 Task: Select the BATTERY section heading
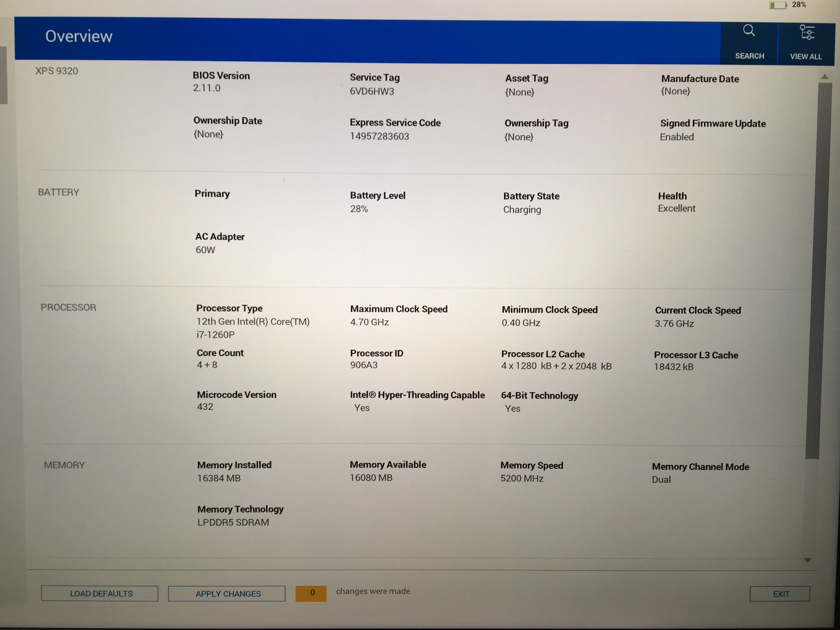click(x=59, y=192)
